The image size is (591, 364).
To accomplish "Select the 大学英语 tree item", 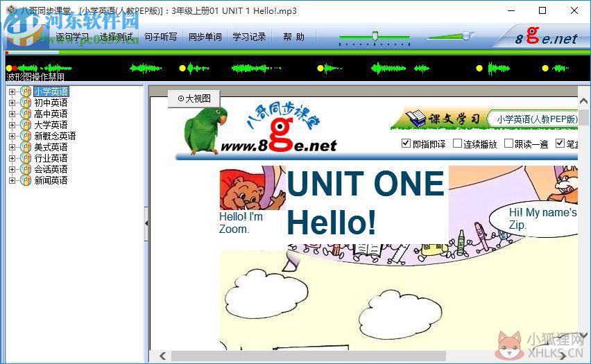I will 51,125.
